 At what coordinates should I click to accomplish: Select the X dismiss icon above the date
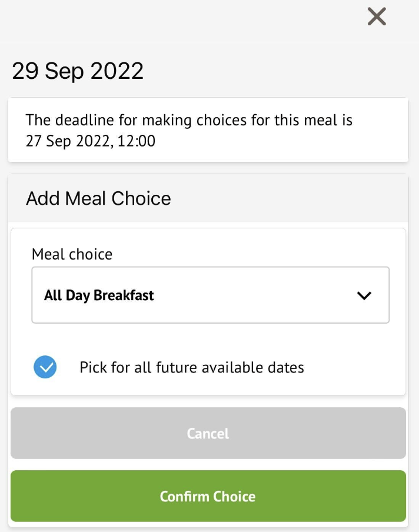tap(376, 16)
